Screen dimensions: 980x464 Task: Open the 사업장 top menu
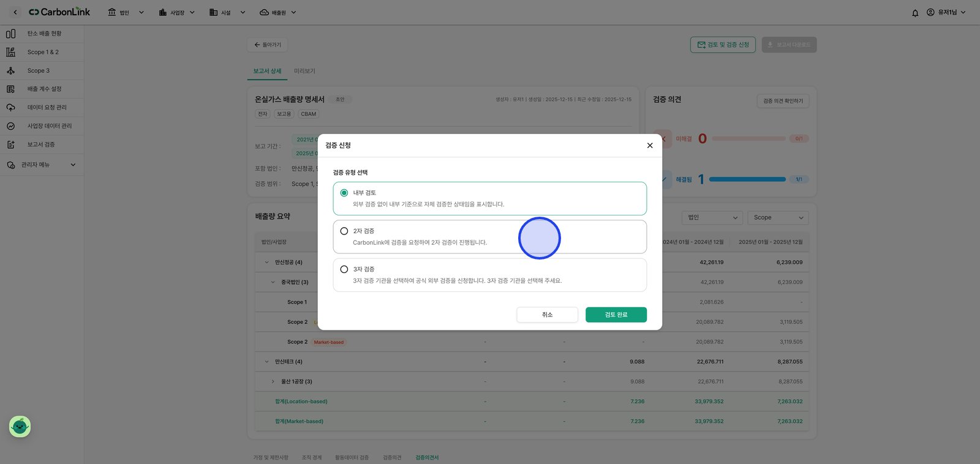click(x=176, y=12)
